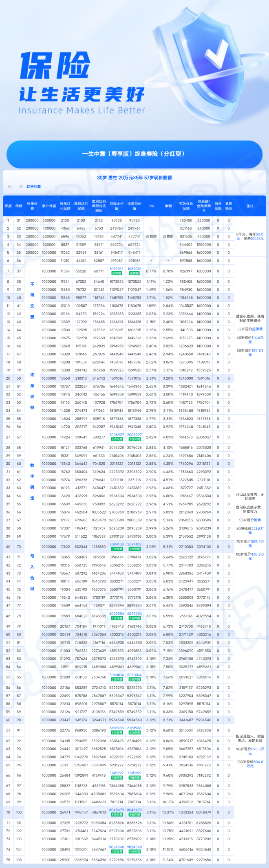Viewport: 269px width, 868px height.
Task: Click the 有效保险金额 column header
Action: pyautogui.click(x=186, y=206)
